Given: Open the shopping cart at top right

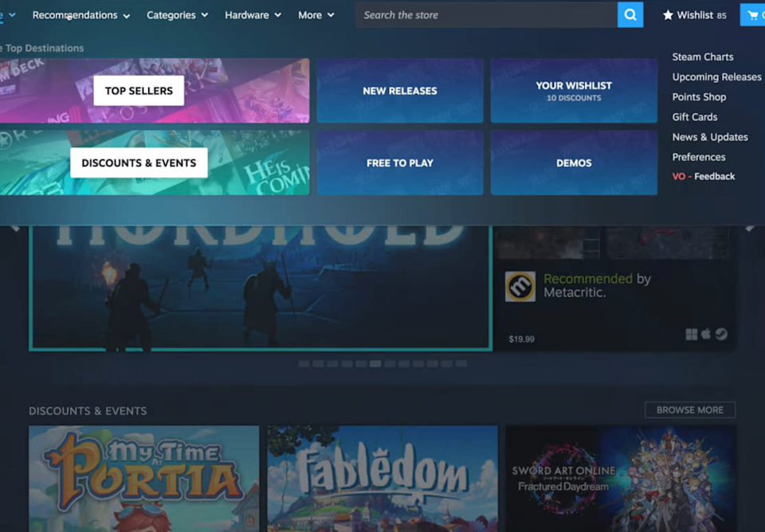Looking at the screenshot, I should [753, 14].
